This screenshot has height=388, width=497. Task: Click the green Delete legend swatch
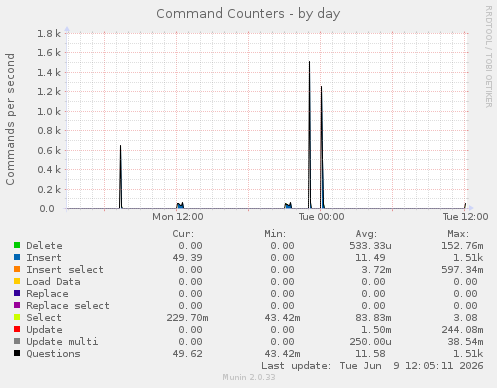point(17,245)
